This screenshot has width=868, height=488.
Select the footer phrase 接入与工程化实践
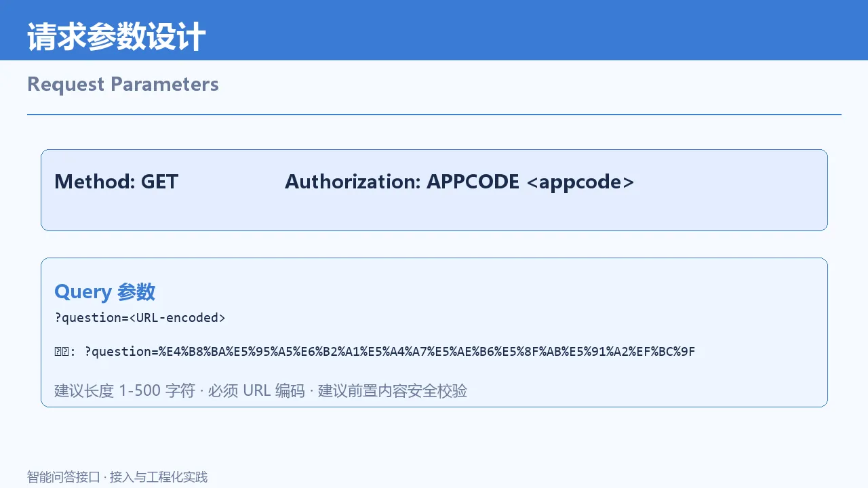point(159,477)
